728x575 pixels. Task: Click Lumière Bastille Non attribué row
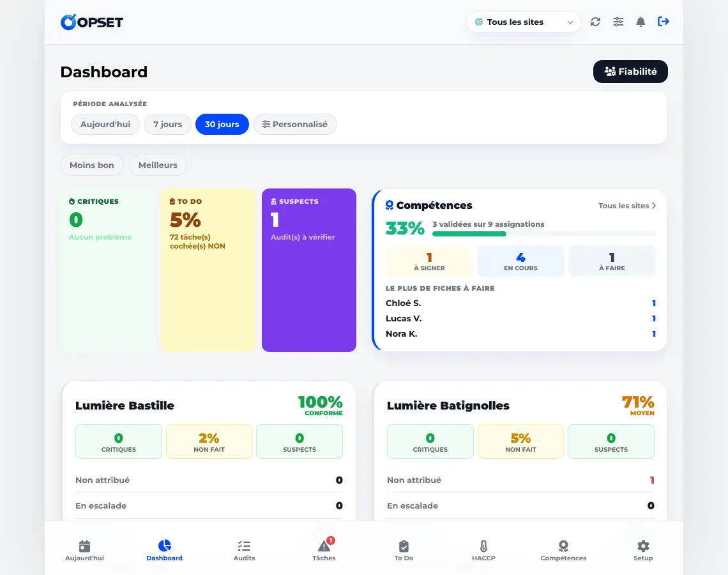pyautogui.click(x=209, y=480)
